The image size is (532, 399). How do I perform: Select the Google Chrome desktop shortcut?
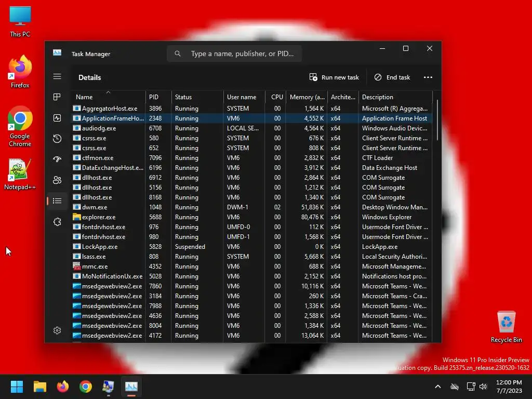tap(20, 127)
